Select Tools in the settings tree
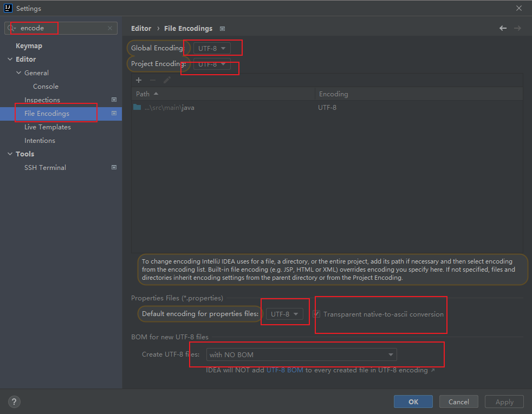The height and width of the screenshot is (414, 532). click(x=25, y=154)
